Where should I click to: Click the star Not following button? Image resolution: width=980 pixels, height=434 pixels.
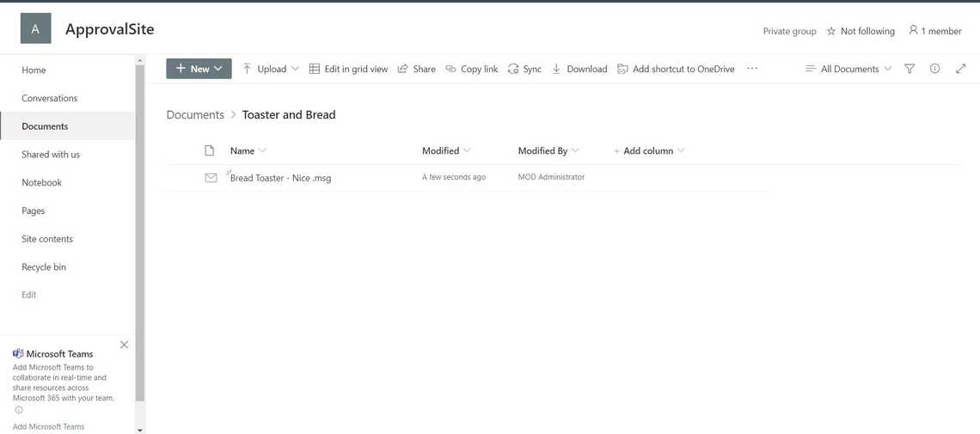click(861, 31)
